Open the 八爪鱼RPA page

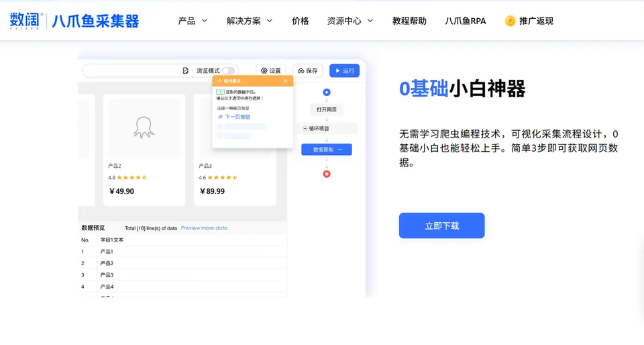pyautogui.click(x=466, y=21)
